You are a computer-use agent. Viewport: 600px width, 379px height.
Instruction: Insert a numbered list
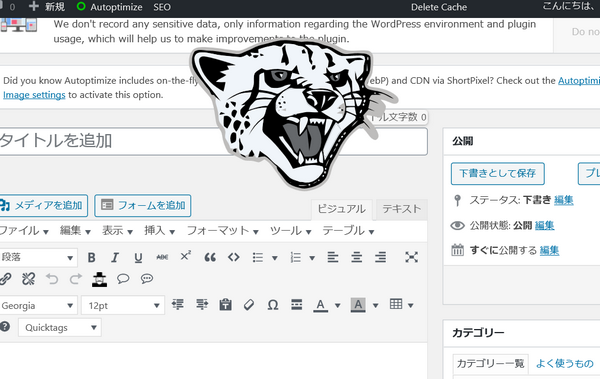[295, 257]
